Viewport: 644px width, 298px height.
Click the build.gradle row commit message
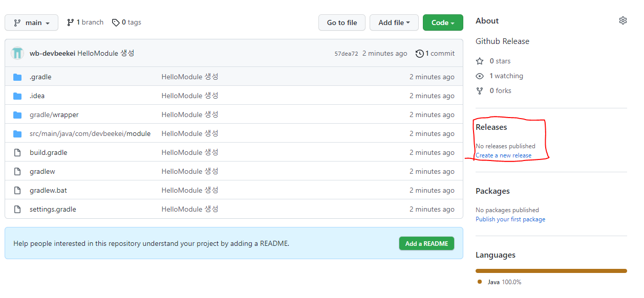[190, 152]
